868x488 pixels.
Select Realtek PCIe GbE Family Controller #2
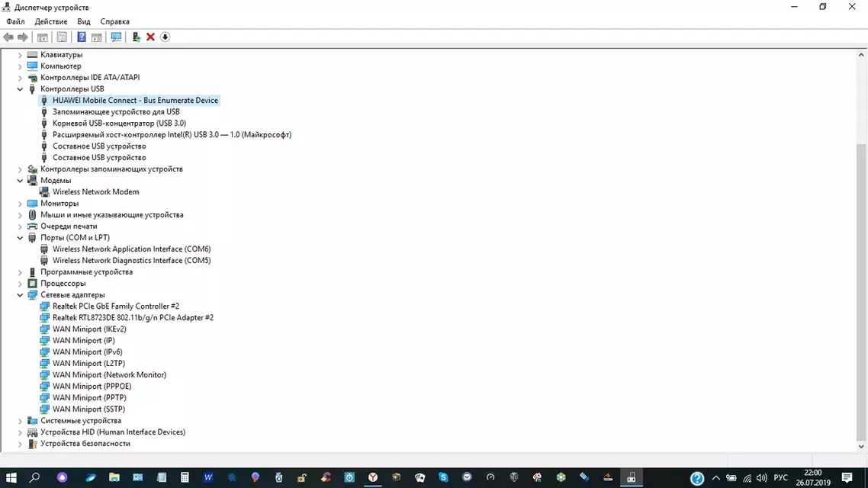115,307
